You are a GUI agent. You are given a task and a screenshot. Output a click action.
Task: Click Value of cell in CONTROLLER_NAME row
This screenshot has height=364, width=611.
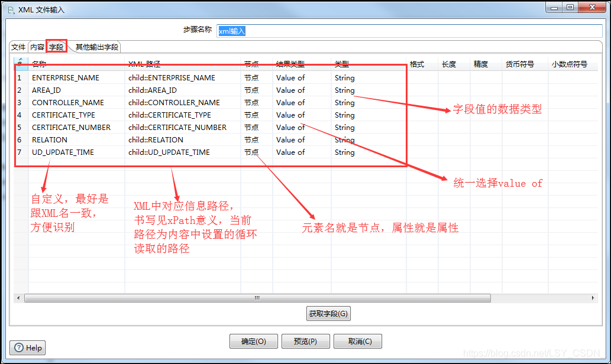[302, 103]
